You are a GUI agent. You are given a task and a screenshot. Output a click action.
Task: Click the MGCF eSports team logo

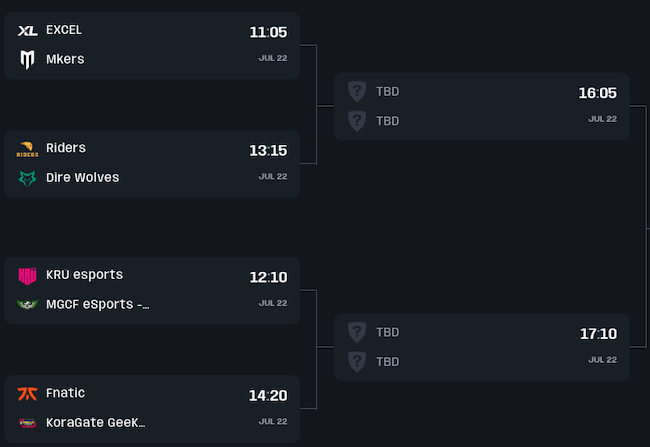click(27, 304)
